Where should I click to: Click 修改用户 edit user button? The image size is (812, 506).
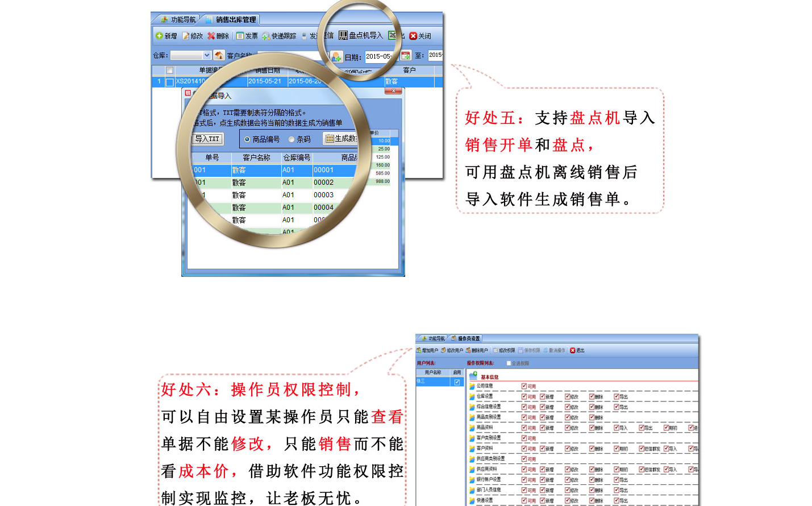pyautogui.click(x=452, y=350)
